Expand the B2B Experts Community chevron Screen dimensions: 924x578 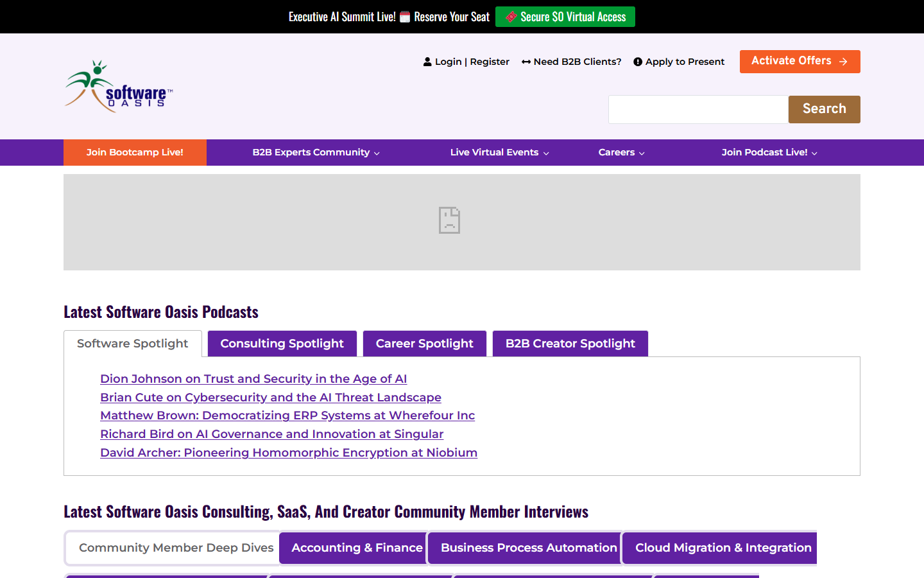[x=377, y=153]
